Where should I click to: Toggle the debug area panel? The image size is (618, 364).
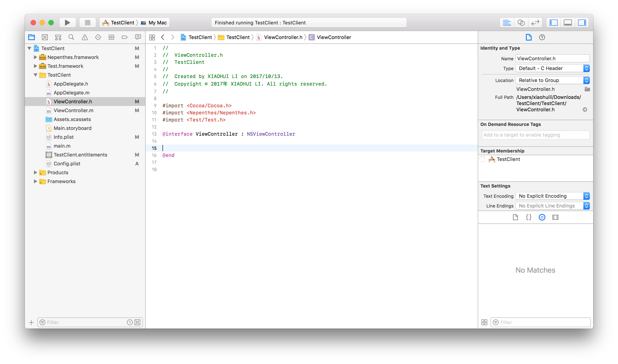(x=568, y=23)
